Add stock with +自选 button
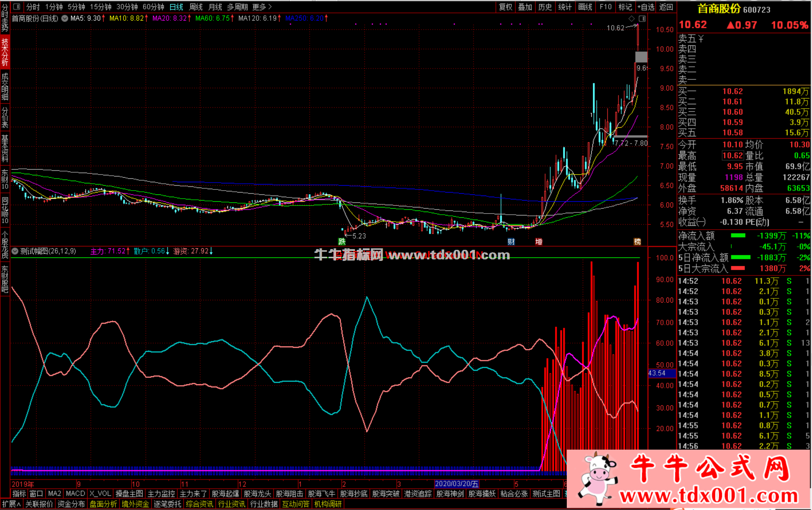 [646, 7]
